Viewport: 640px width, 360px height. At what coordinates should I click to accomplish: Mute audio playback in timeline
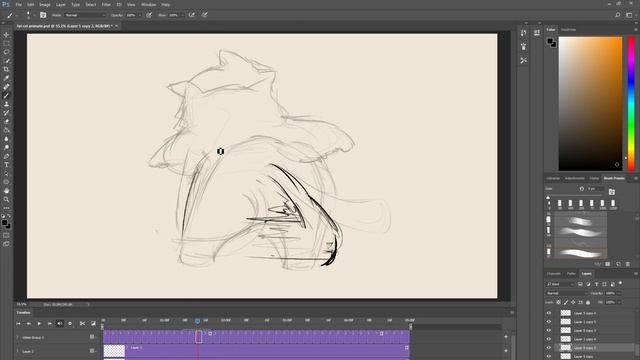[x=60, y=324]
